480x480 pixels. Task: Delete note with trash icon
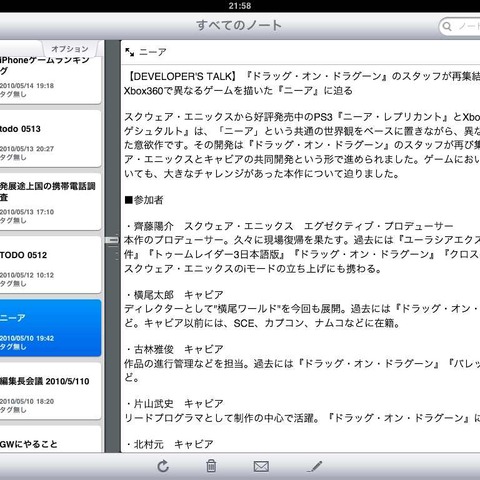(211, 466)
